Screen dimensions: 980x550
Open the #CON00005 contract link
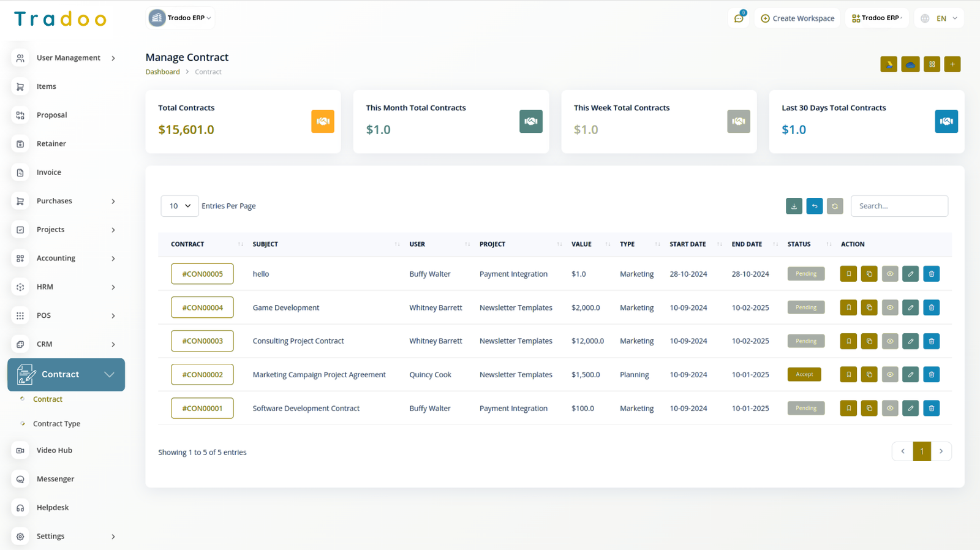coord(202,274)
